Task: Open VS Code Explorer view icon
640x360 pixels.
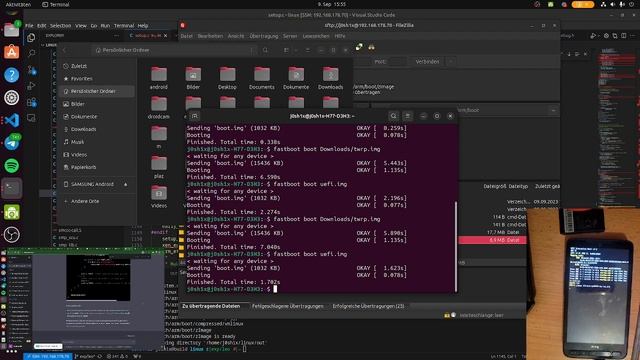Action: point(31,38)
